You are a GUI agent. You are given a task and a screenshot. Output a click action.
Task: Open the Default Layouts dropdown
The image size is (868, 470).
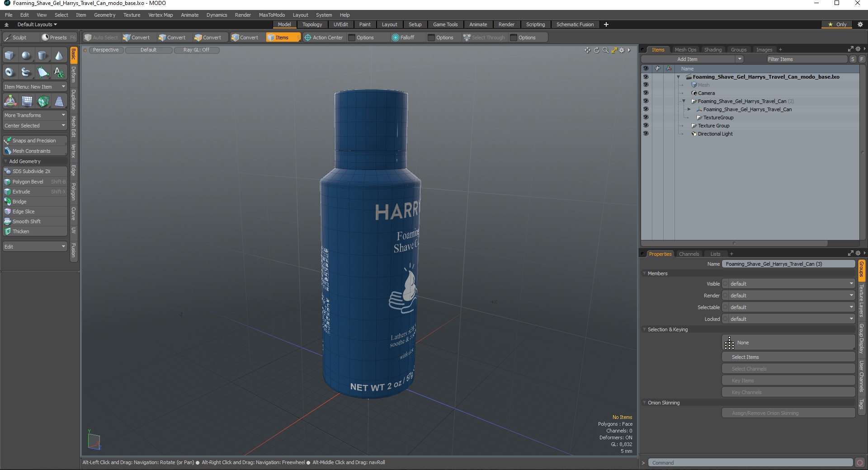point(36,24)
